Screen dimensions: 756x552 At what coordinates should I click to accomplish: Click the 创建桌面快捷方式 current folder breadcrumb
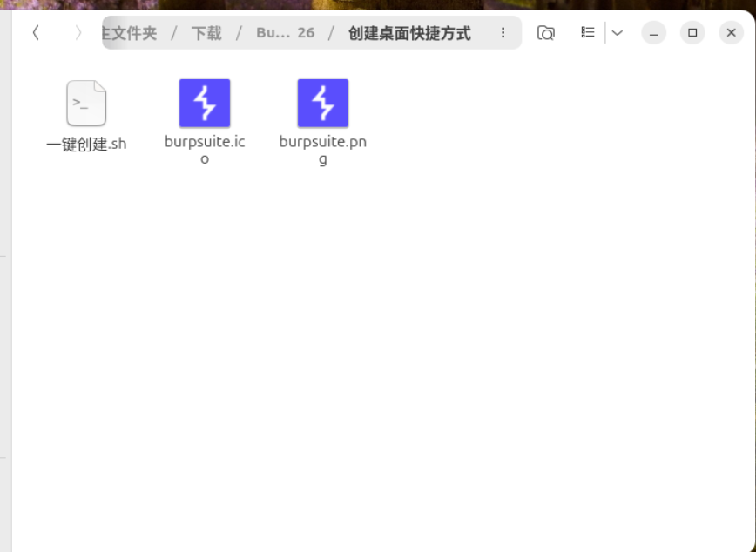click(x=409, y=33)
